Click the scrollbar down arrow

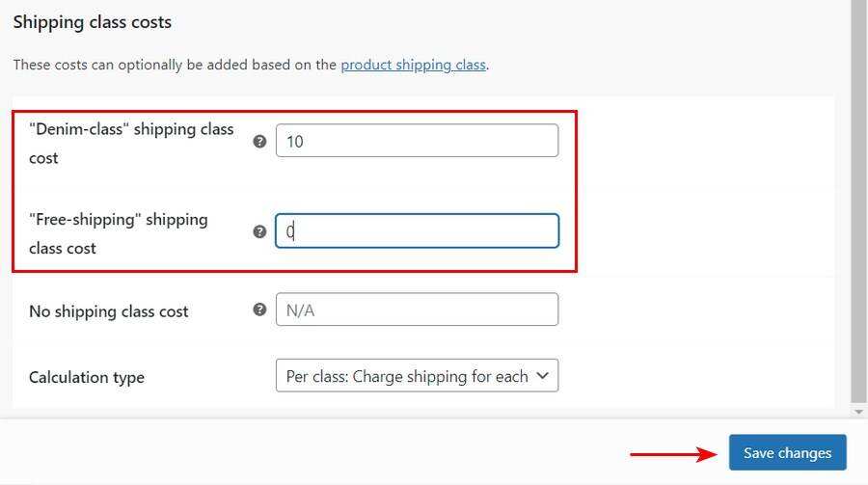click(x=859, y=412)
